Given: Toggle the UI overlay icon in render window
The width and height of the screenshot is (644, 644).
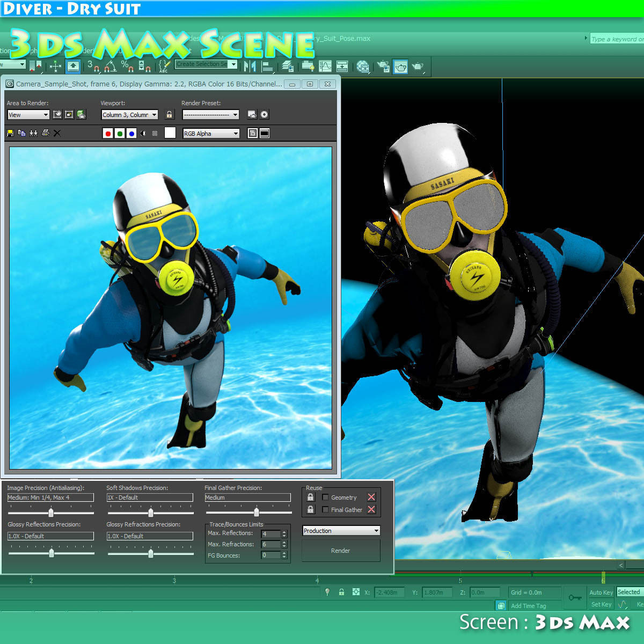Looking at the screenshot, I should [x=253, y=133].
